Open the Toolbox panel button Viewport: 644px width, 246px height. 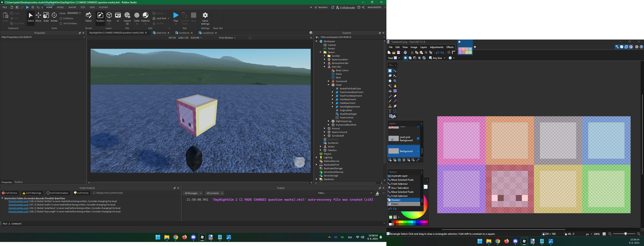coord(100,17)
